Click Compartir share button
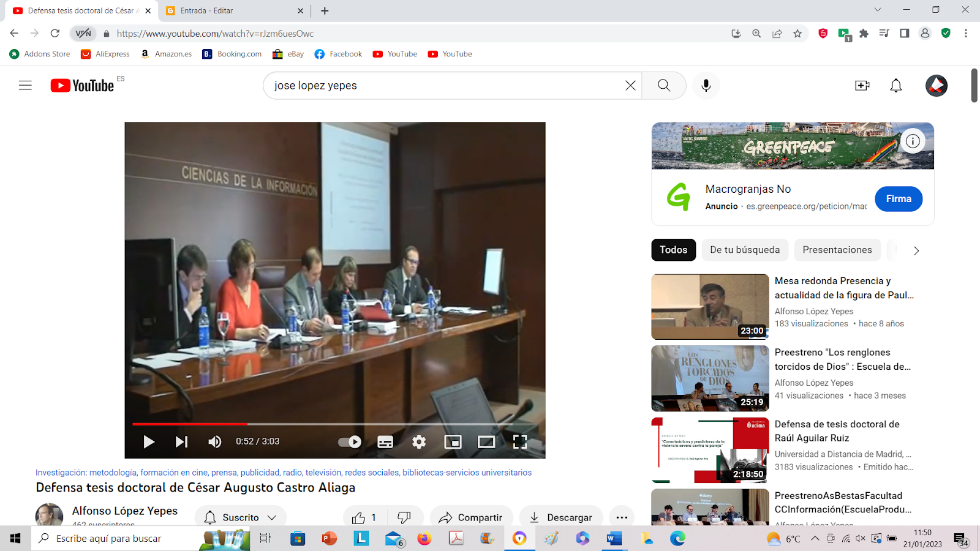 pos(471,517)
